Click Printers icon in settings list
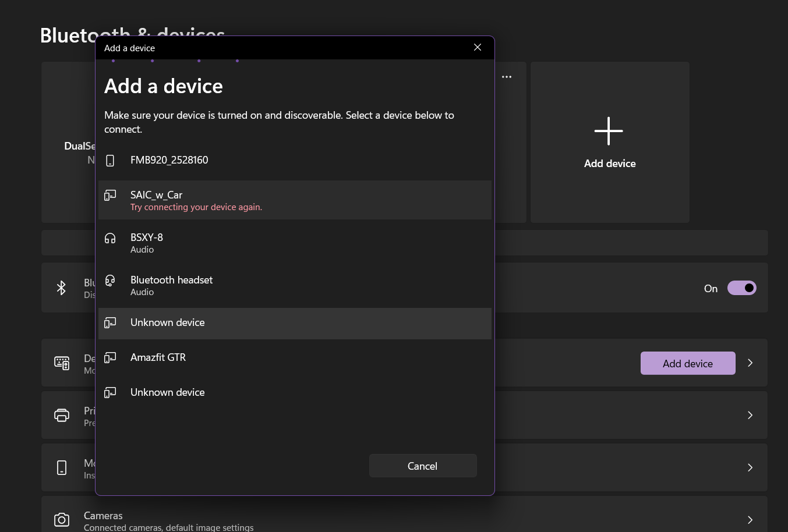 point(62,415)
